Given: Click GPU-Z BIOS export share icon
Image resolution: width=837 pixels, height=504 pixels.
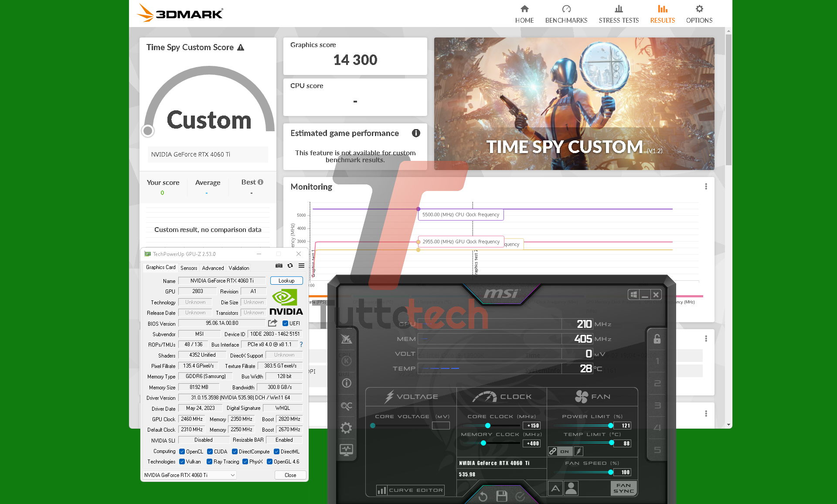Looking at the screenshot, I should (272, 323).
